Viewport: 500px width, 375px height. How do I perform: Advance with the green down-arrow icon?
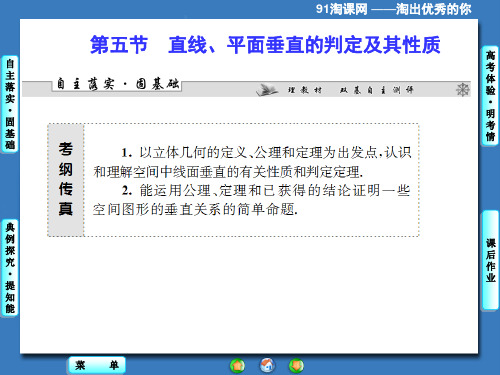(x=296, y=366)
